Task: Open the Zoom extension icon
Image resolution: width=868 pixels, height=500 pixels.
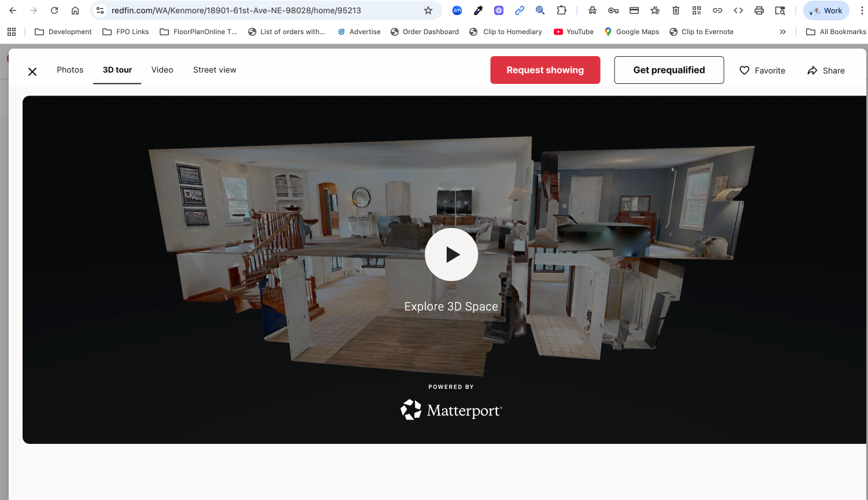Action: 457,10
